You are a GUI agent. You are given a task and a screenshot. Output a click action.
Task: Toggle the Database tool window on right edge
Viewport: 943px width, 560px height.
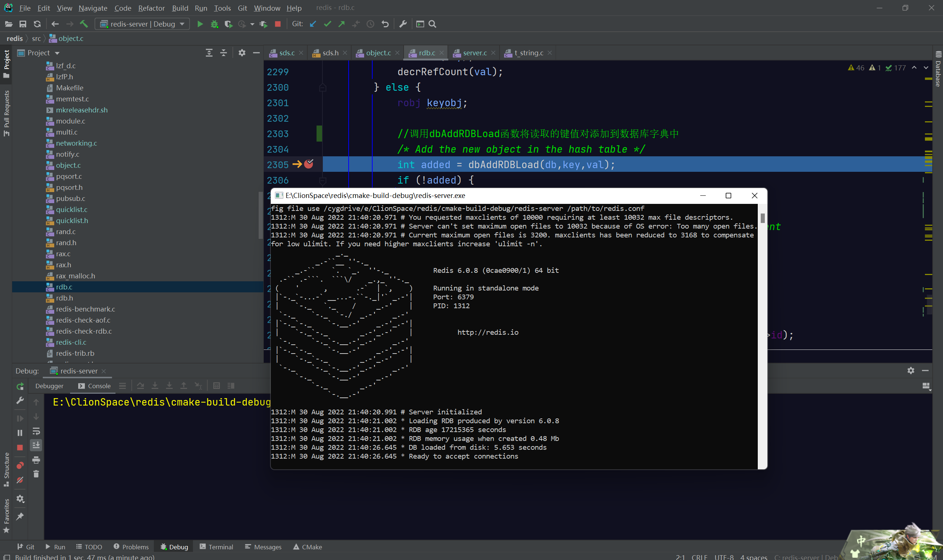pos(938,69)
